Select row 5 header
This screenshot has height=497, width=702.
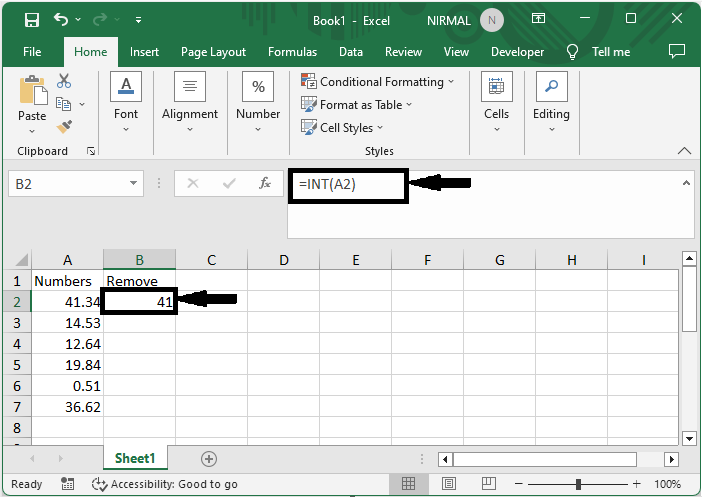(17, 364)
